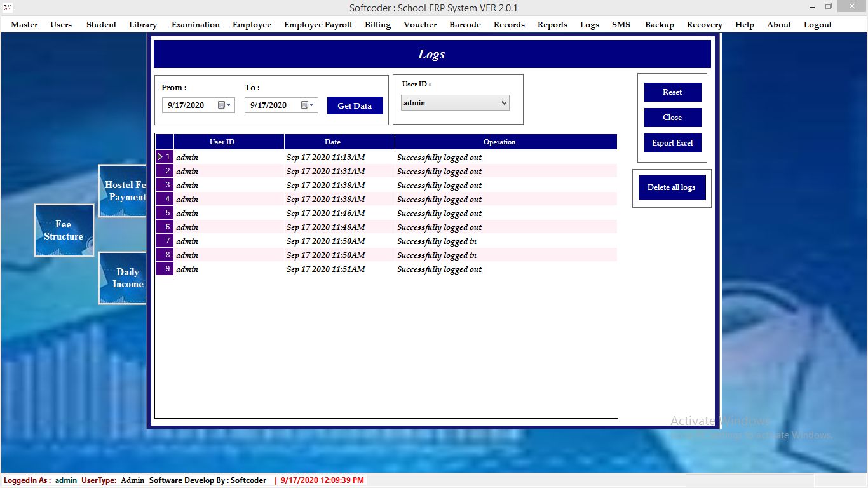Screen dimensions: 868x488
Task: Select log row 7 logged in entry
Action: pyautogui.click(x=437, y=241)
